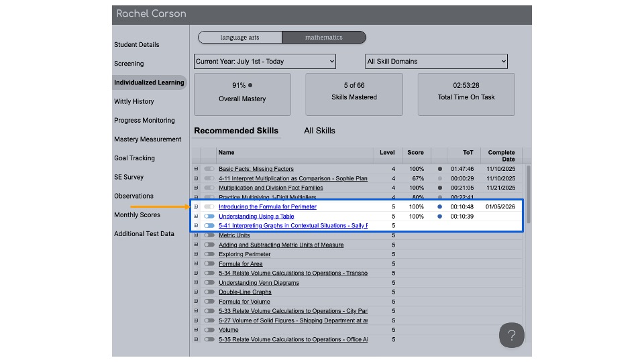This screenshot has height=362, width=644.
Task: Disable the Understanding Using a Table toggle
Action: pyautogui.click(x=209, y=217)
